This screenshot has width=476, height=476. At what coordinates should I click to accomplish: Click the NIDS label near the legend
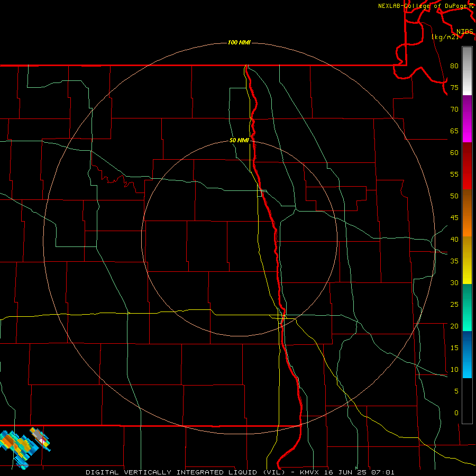(x=465, y=32)
